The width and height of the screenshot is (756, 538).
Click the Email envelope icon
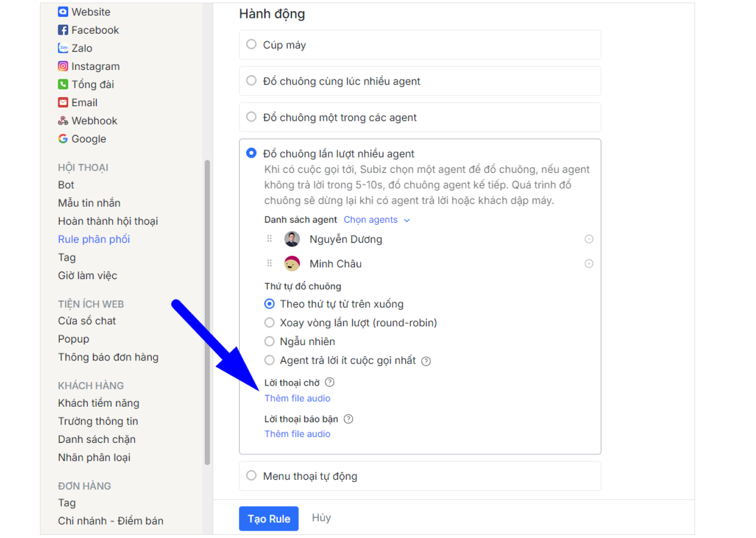coord(63,102)
